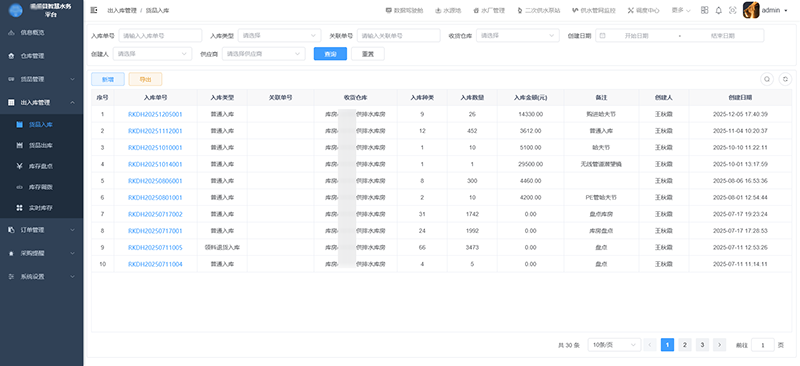Open the 收货仓库 dropdown
This screenshot has width=800, height=366.
(517, 36)
